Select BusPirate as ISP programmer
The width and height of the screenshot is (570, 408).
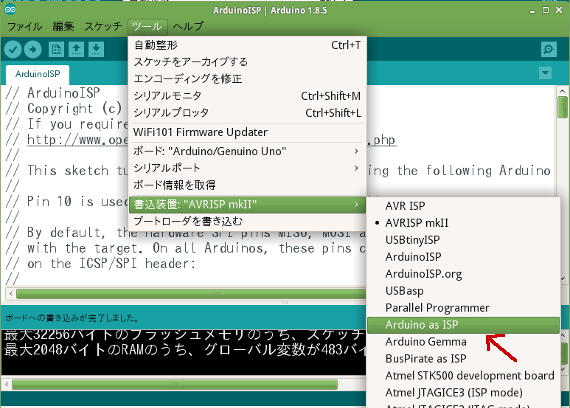(463, 359)
